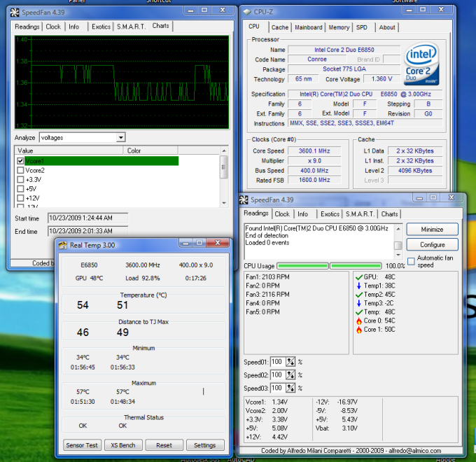The width and height of the screenshot is (476, 462).
Task: Open S.M.A.R.T. tab in SpeedFan charts window
Action: [132, 27]
